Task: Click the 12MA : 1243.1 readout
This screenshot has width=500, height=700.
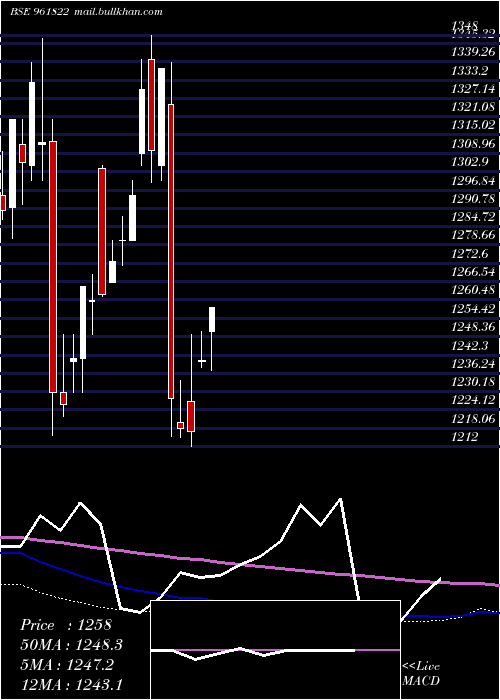Action: 71,684
